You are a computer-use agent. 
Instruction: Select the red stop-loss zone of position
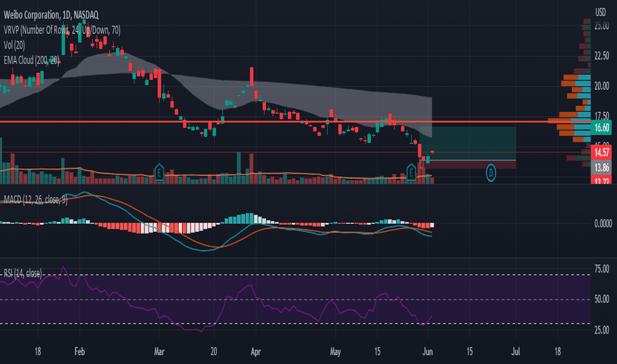[x=467, y=165]
